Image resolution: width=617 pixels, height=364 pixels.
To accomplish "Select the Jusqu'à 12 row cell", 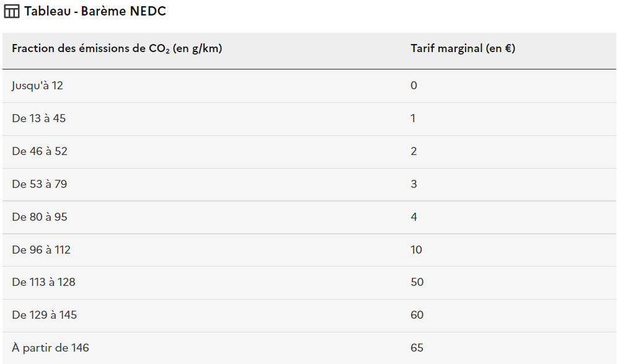I will (x=37, y=86).
